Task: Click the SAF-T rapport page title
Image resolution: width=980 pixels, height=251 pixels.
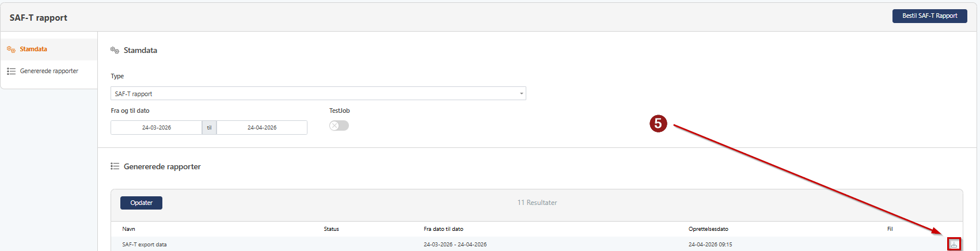Action: pyautogui.click(x=39, y=18)
